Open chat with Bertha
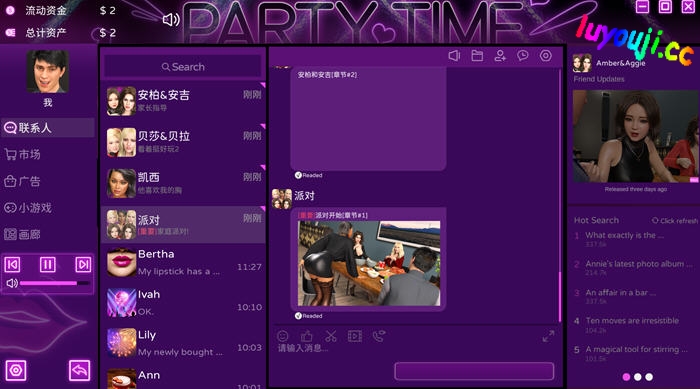 (x=183, y=262)
